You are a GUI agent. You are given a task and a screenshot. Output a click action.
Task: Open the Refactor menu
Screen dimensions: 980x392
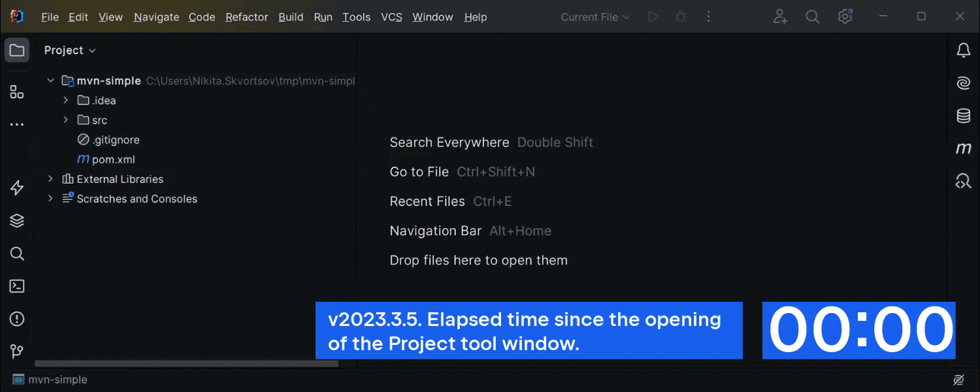click(246, 17)
